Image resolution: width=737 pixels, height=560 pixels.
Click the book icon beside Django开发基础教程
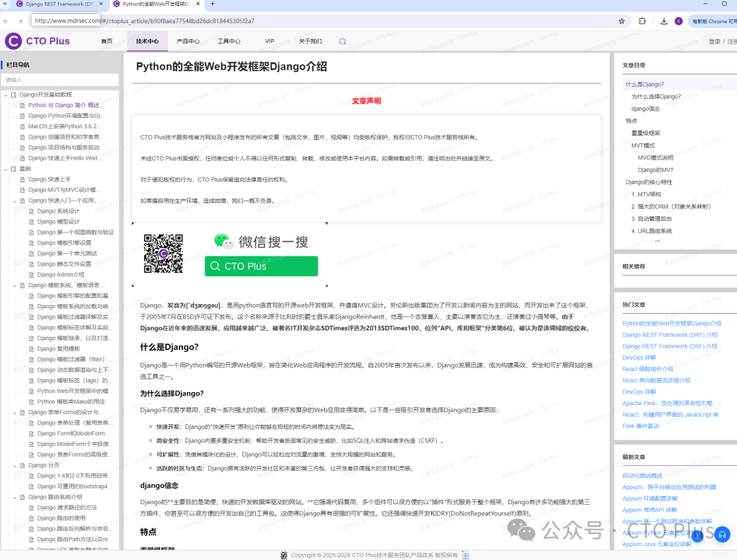(x=13, y=95)
